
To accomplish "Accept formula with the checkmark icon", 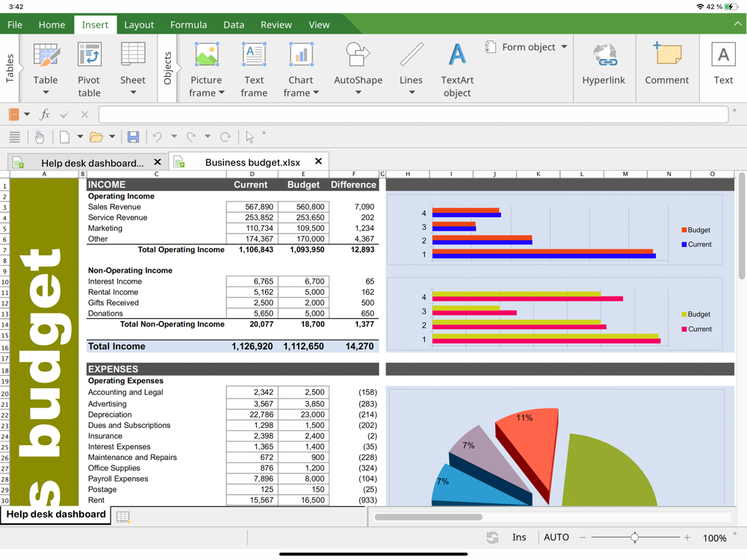I will point(64,114).
